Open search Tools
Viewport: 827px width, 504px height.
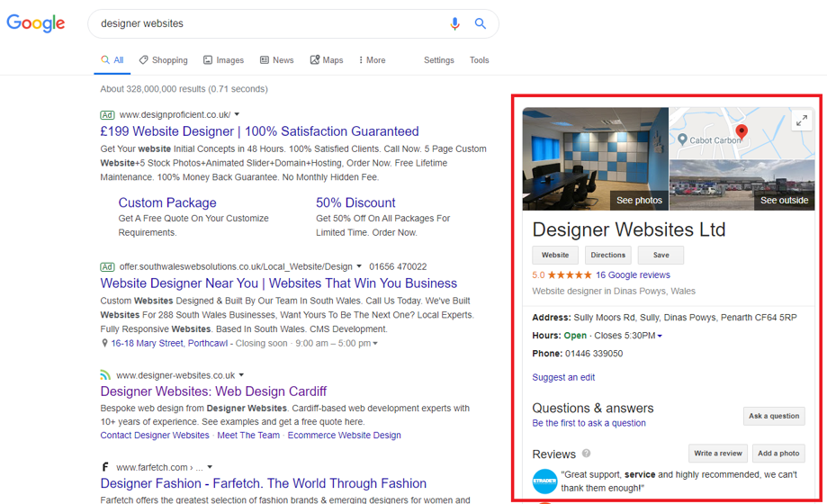click(480, 60)
